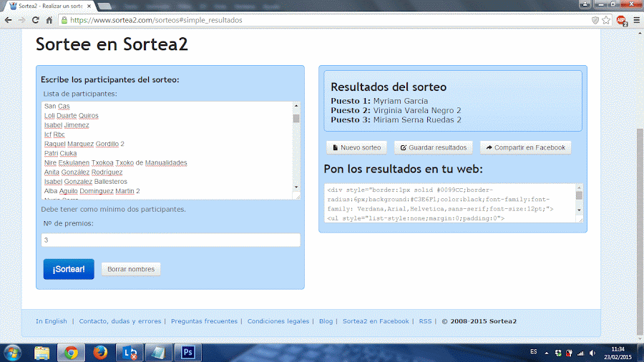Click the shield icon in the address bar

(595, 20)
